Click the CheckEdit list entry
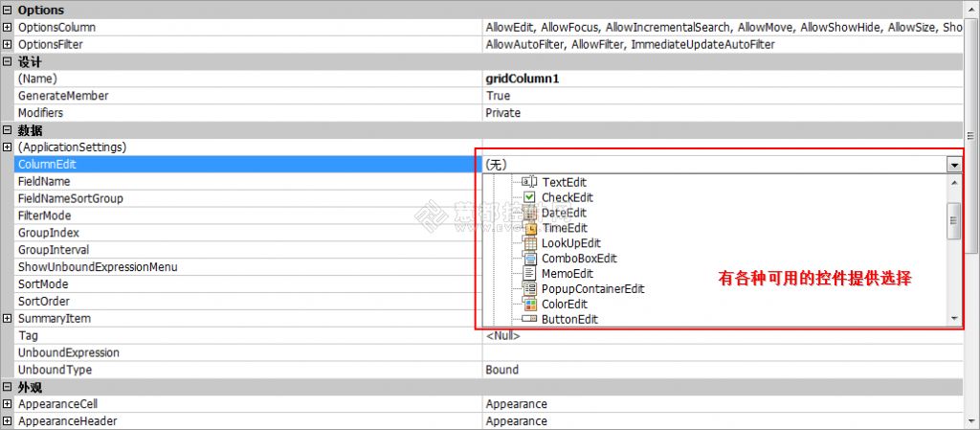 (568, 197)
